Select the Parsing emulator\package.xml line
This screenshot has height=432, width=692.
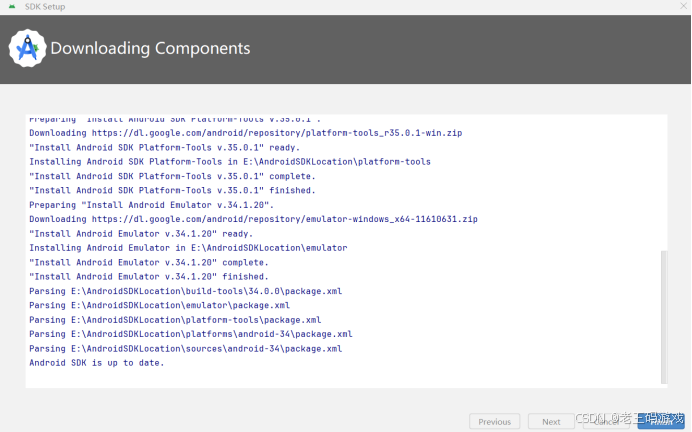(159, 305)
